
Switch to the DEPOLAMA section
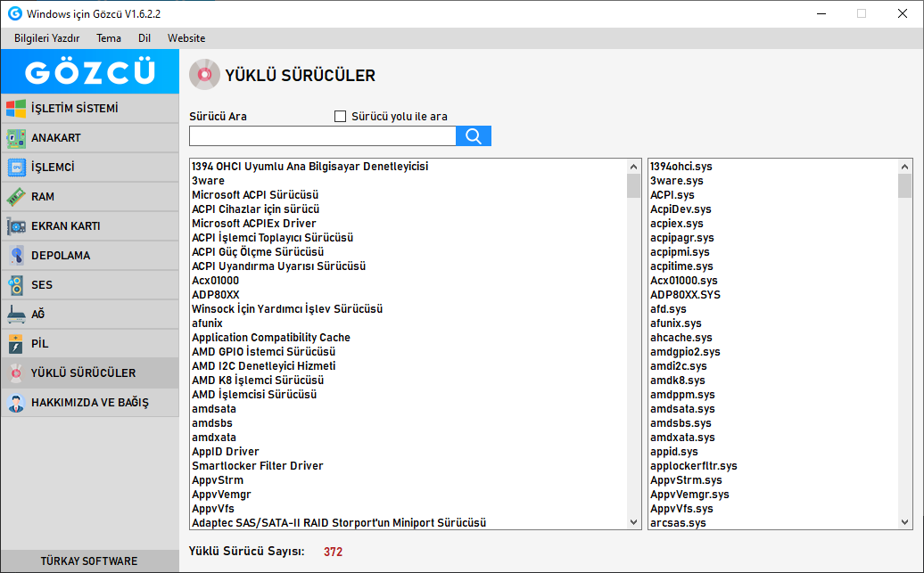pos(89,256)
